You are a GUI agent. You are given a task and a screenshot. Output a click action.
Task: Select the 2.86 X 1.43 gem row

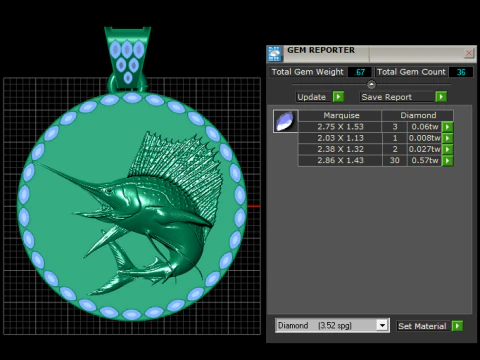coord(376,160)
